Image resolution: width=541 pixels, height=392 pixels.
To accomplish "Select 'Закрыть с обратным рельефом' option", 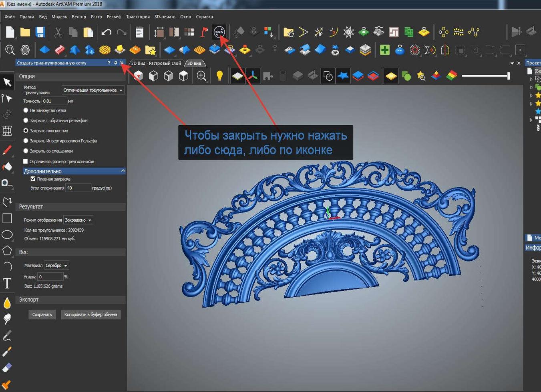I will (x=26, y=120).
